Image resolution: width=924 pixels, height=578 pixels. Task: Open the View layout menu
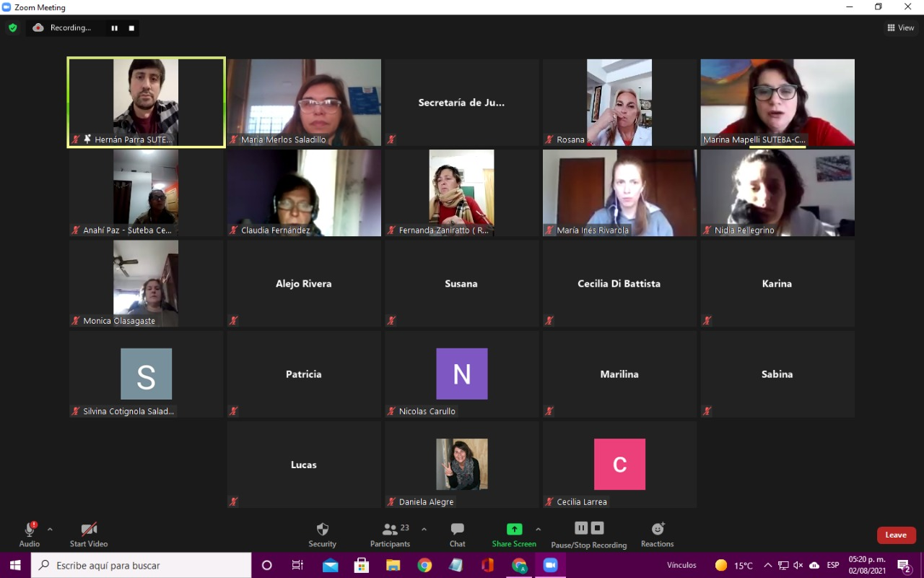point(901,28)
